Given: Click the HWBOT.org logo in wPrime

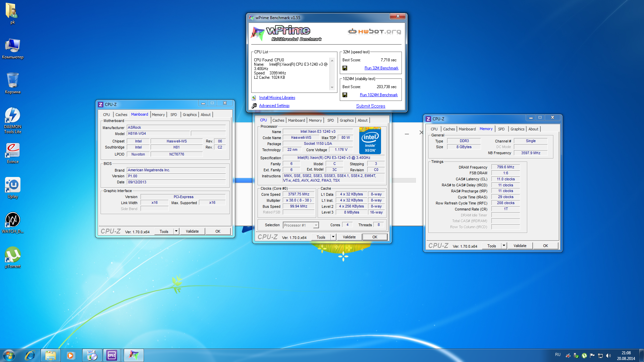Looking at the screenshot, I should (x=374, y=32).
